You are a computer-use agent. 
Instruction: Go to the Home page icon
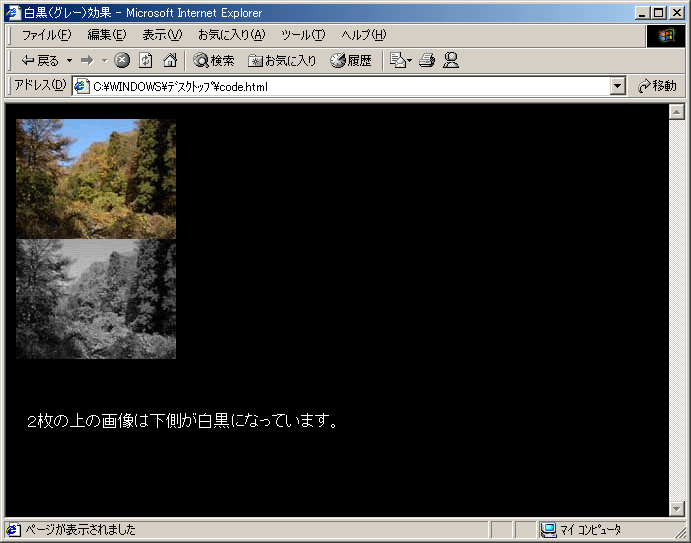coord(170,60)
